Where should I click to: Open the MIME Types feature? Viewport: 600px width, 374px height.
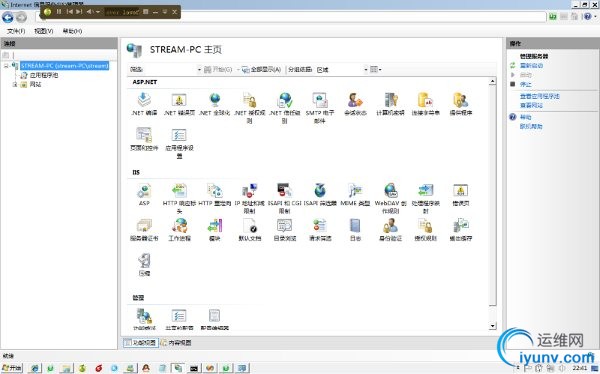click(355, 191)
